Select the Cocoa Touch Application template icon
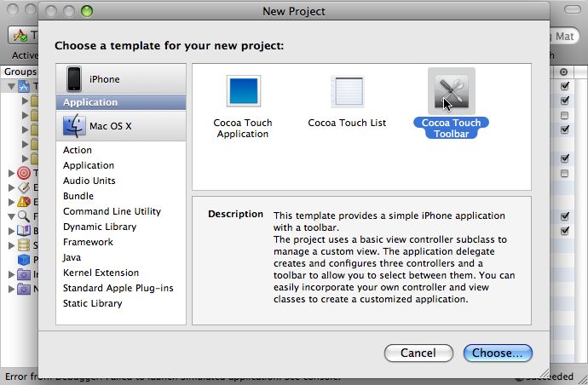 point(244,91)
